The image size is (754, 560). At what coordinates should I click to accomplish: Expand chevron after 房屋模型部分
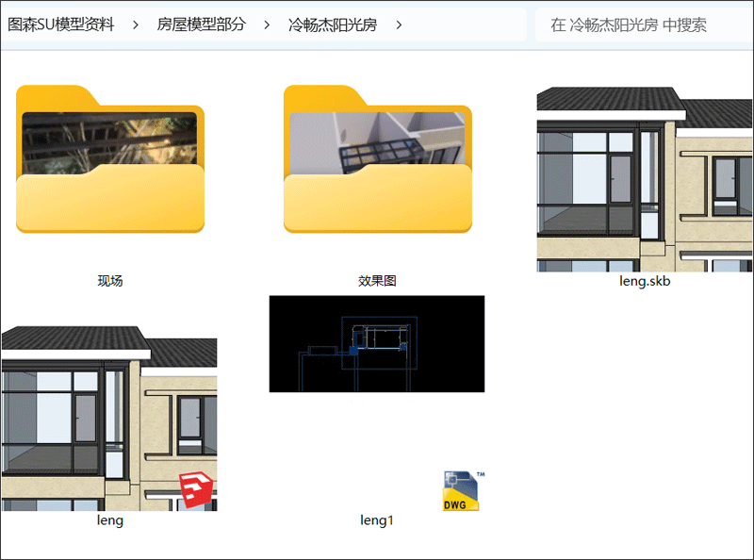tap(267, 25)
